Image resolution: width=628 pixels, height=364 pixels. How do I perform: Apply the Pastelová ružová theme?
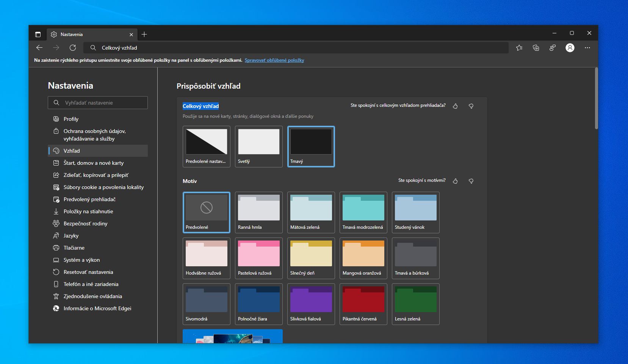259,258
